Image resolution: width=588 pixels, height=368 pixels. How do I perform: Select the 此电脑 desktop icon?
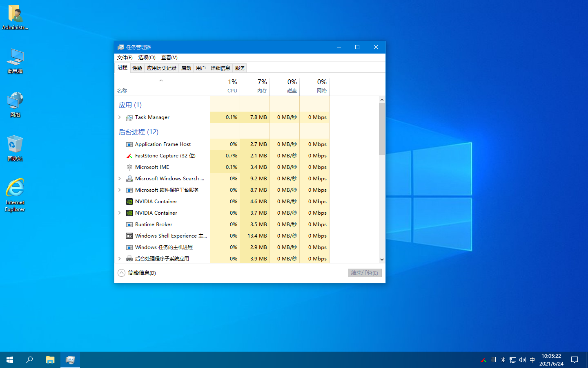click(x=15, y=61)
